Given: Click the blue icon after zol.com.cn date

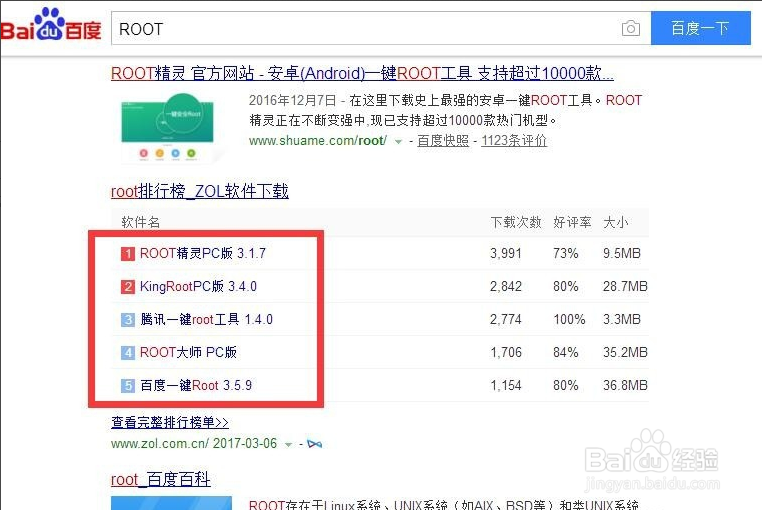Looking at the screenshot, I should click(x=314, y=444).
